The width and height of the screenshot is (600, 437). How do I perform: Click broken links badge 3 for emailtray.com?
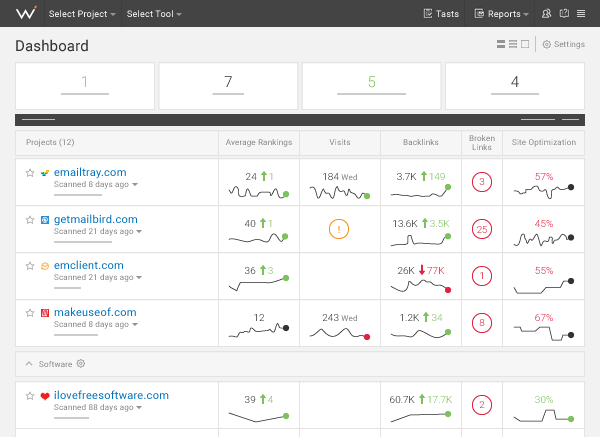(x=482, y=182)
